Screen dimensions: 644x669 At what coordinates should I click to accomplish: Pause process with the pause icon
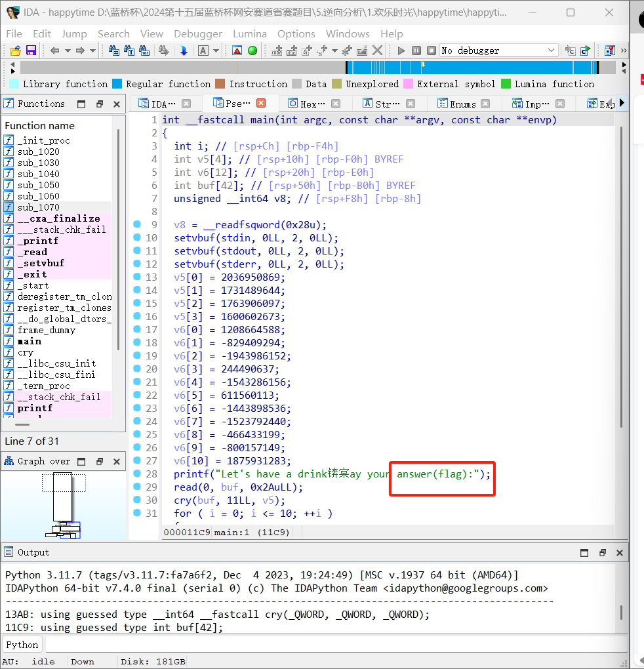[416, 51]
